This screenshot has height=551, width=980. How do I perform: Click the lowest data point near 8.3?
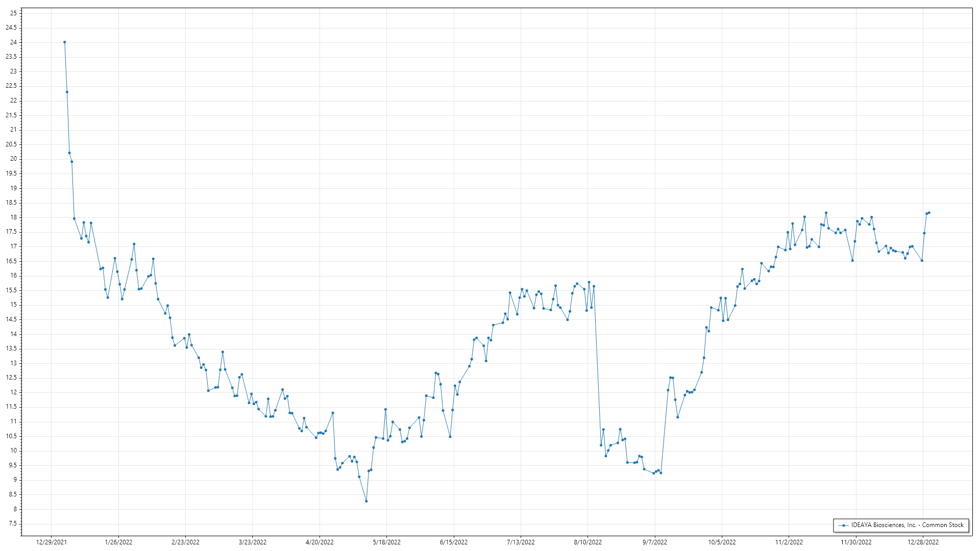click(366, 501)
